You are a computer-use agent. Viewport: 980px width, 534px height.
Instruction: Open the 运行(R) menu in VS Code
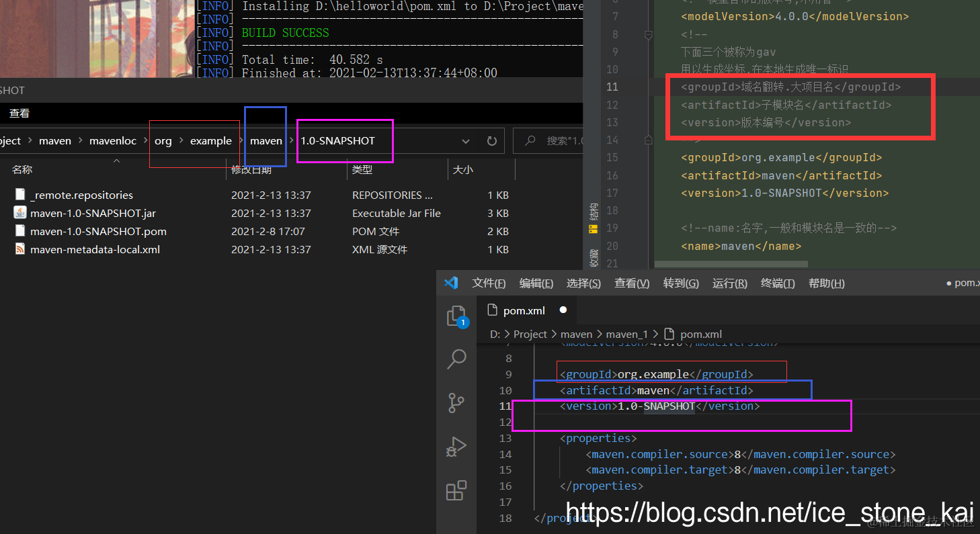(x=730, y=283)
